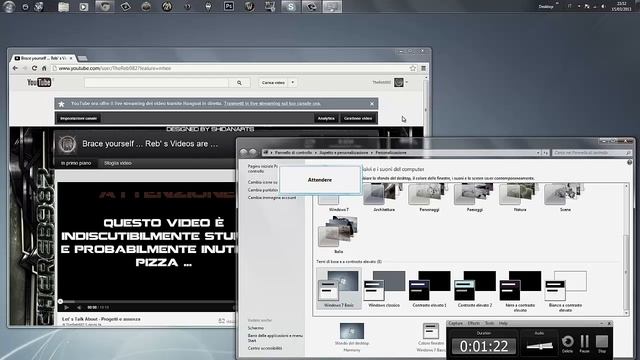The image size is (640, 360).
Task: Play the featured YouTube video
Action: tap(67, 307)
